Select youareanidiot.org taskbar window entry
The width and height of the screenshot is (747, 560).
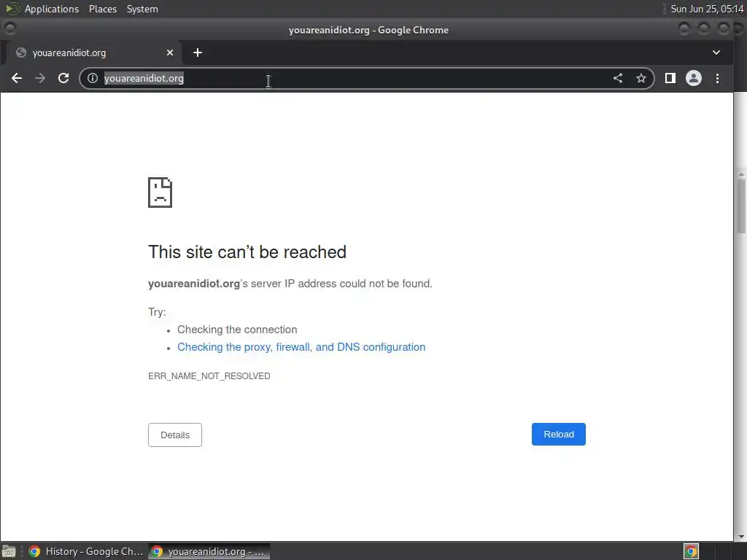pos(209,551)
